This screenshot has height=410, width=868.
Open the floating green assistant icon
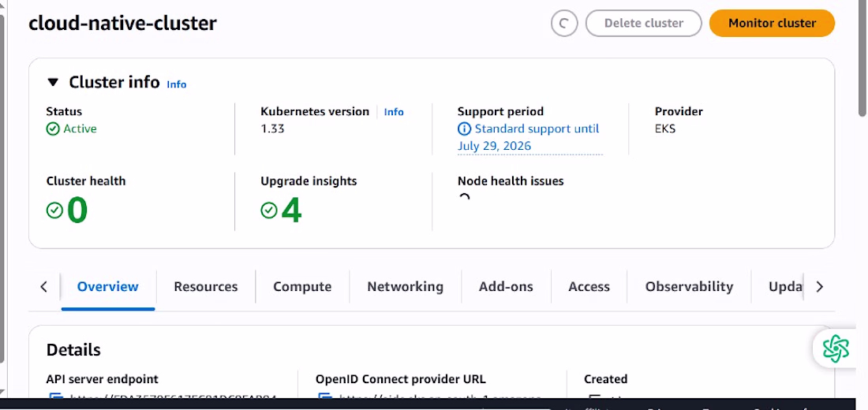coord(835,348)
